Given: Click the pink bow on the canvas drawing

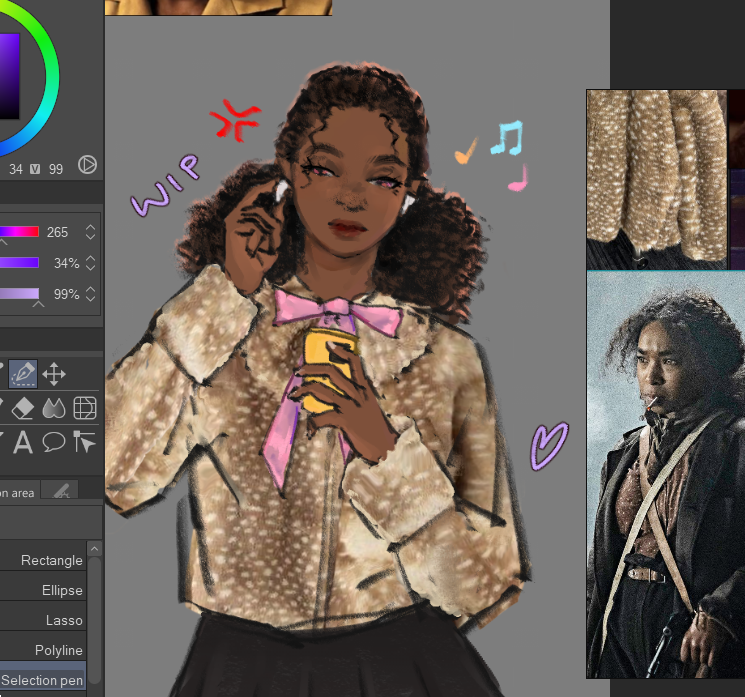Looking at the screenshot, I should coord(338,311).
